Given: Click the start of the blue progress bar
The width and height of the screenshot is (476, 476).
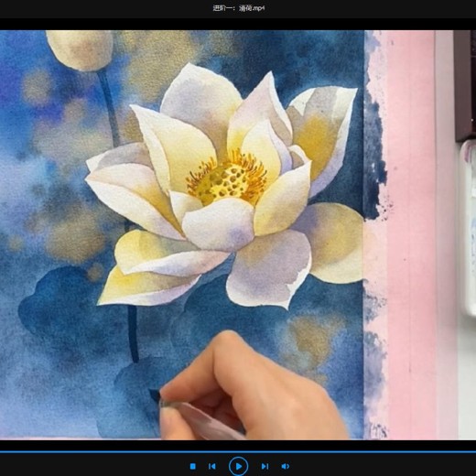Looking at the screenshot, I should click(x=1, y=452).
